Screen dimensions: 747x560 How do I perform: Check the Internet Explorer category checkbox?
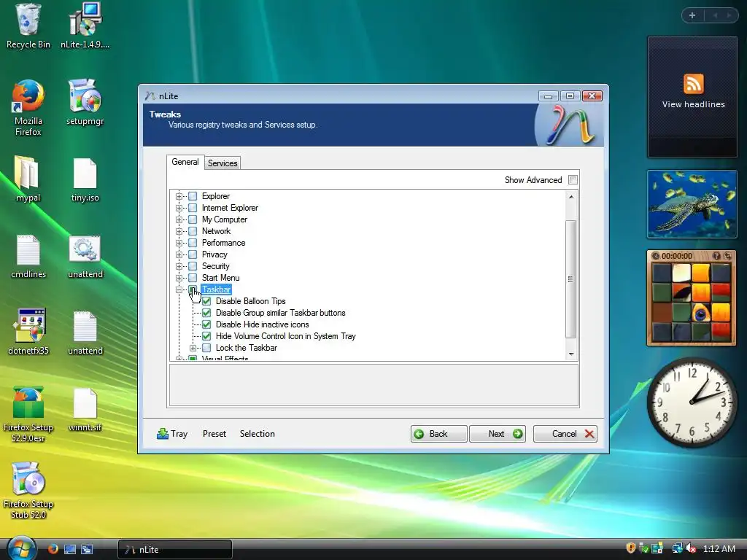coord(193,208)
